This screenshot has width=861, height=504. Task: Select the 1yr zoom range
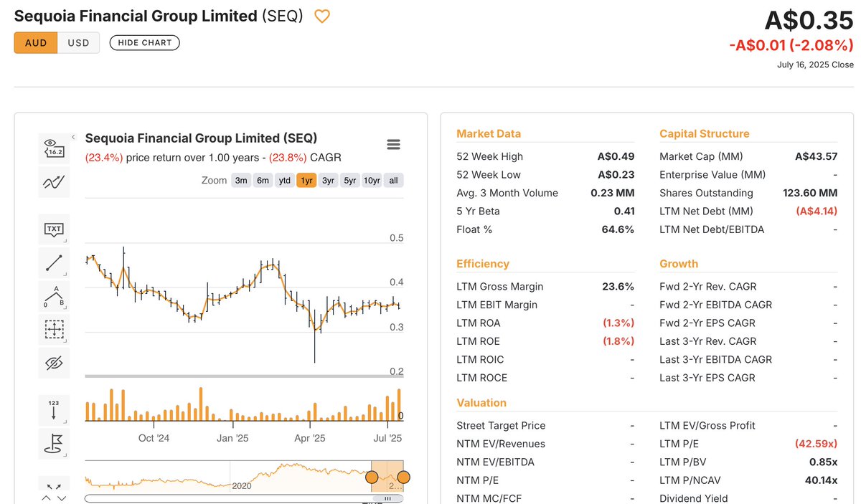pyautogui.click(x=306, y=181)
